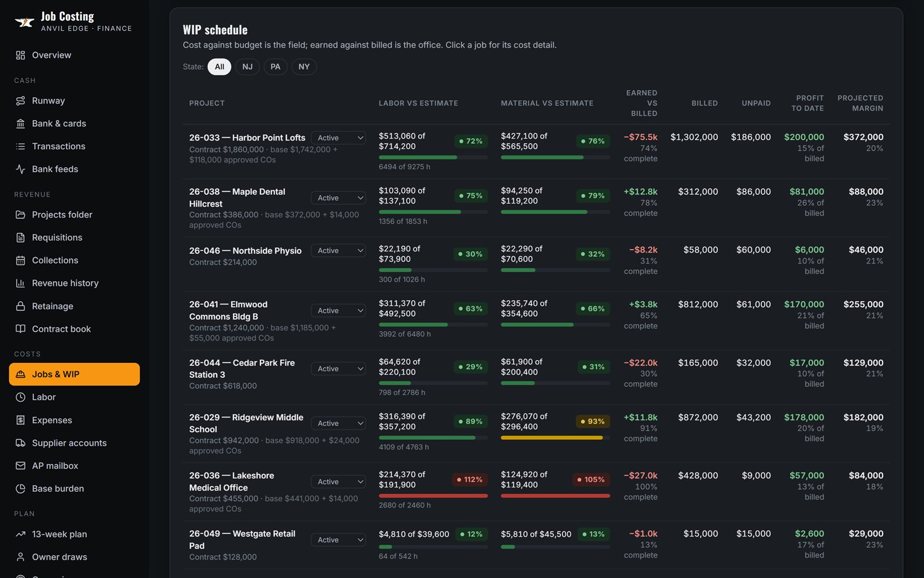The width and height of the screenshot is (924, 578).
Task: Click the Anvil Edge logo icon
Action: 24,22
